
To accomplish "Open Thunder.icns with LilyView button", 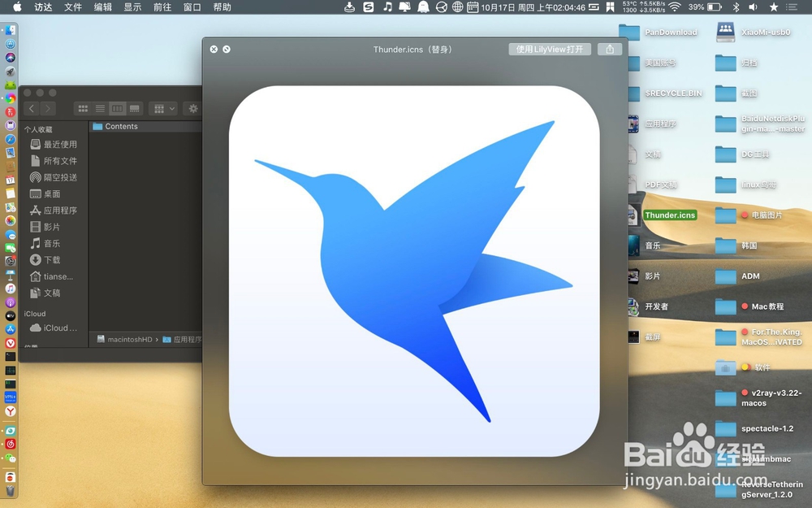I will pyautogui.click(x=550, y=50).
